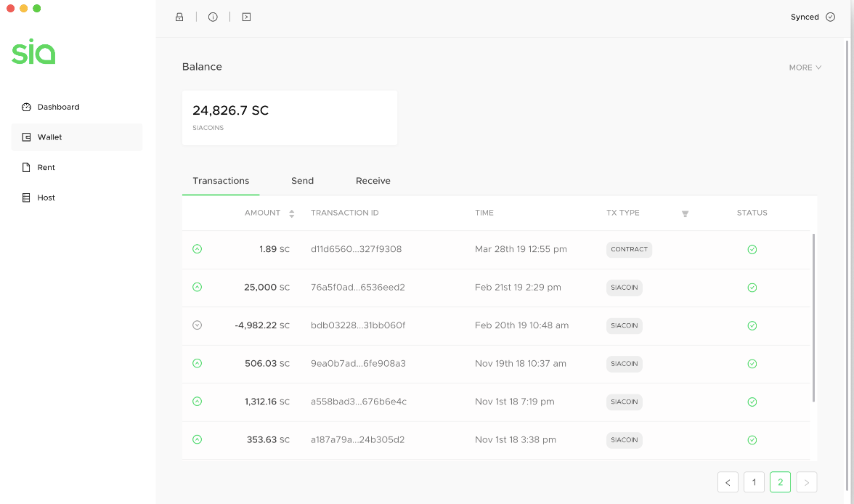854x504 pixels.
Task: Open the Dashboard page
Action: tap(77, 107)
